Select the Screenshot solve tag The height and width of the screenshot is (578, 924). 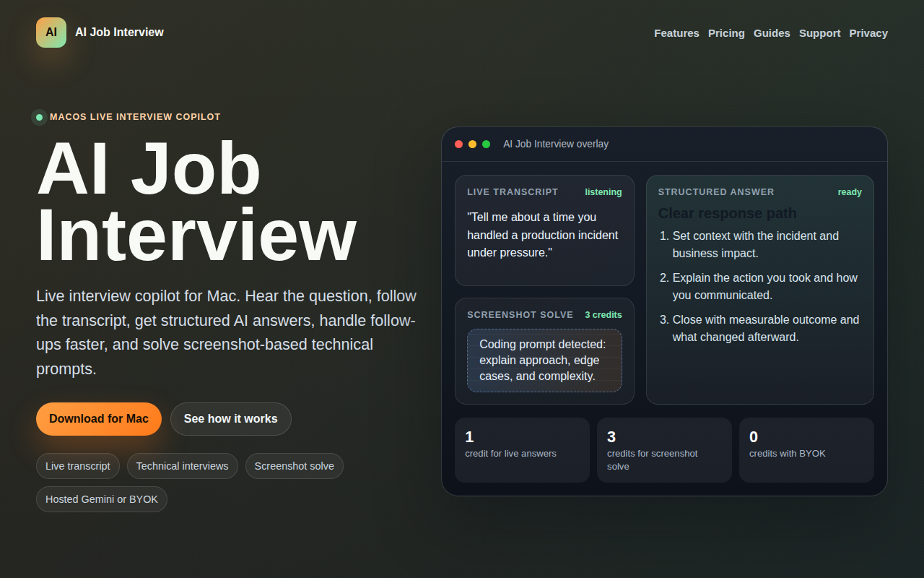(x=295, y=466)
